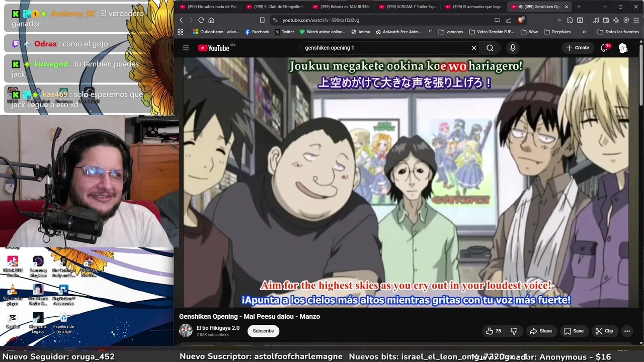This screenshot has height=362, width=644.
Task: Open the YouTube guide hamburger menu
Action: 186,48
